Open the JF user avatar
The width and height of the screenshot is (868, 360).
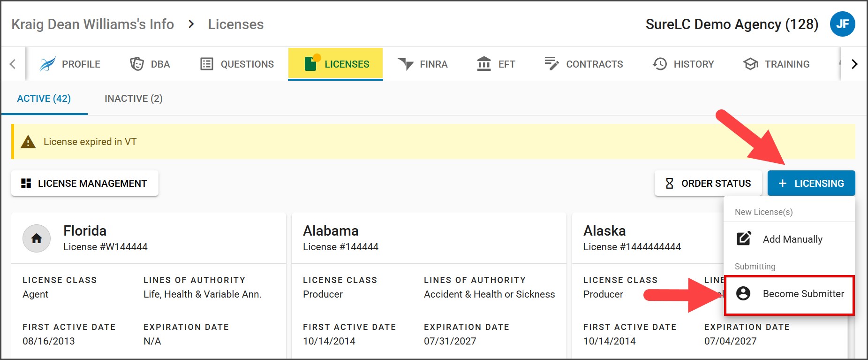843,24
